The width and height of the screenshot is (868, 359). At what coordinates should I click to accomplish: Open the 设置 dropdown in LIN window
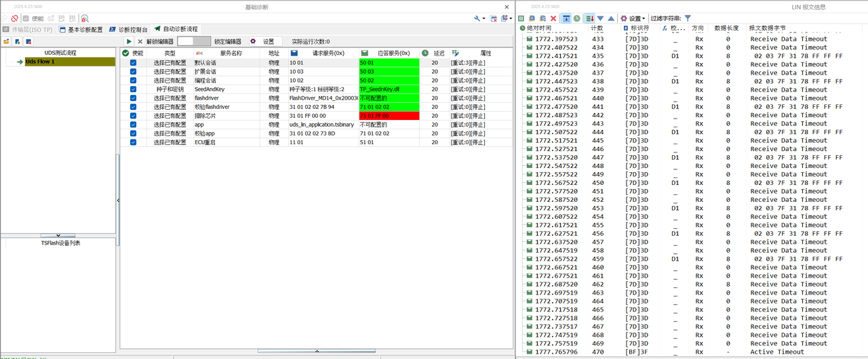(633, 18)
